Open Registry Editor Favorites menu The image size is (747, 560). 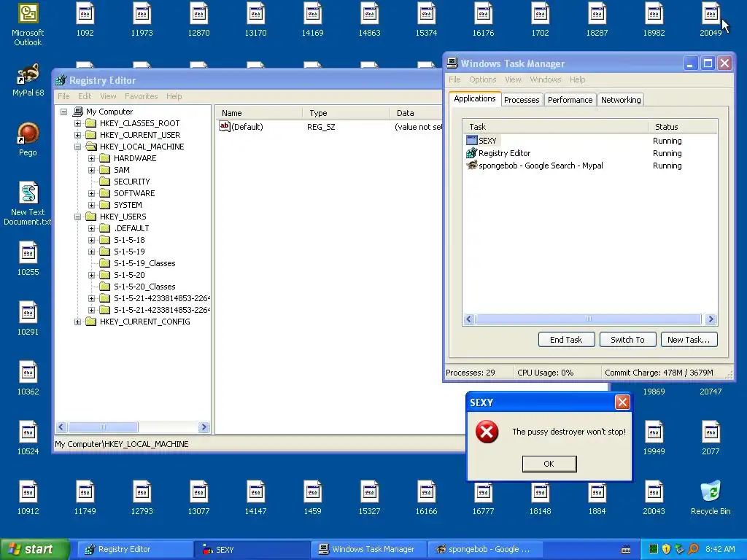(141, 96)
